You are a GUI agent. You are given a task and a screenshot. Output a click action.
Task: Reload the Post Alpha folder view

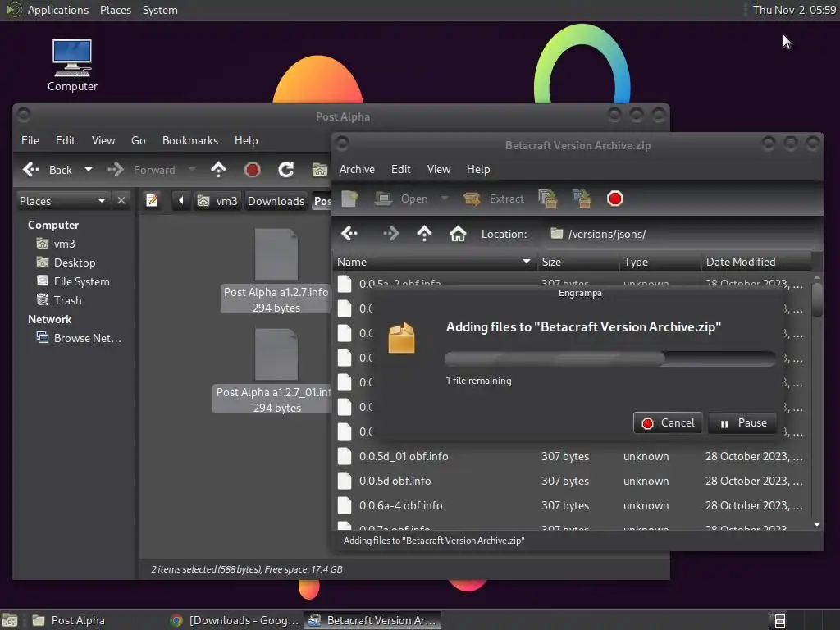click(285, 170)
